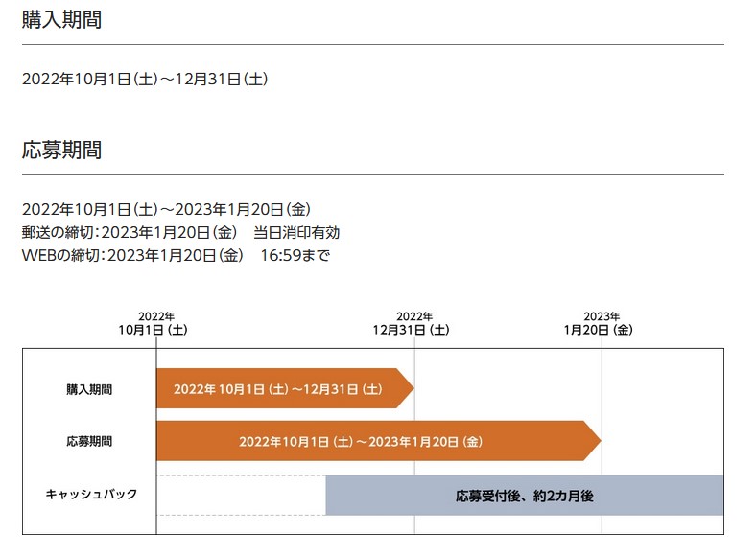Screen dimensions: 756x556
Task: Click the 応募期間 row label in chart
Action: point(89,441)
